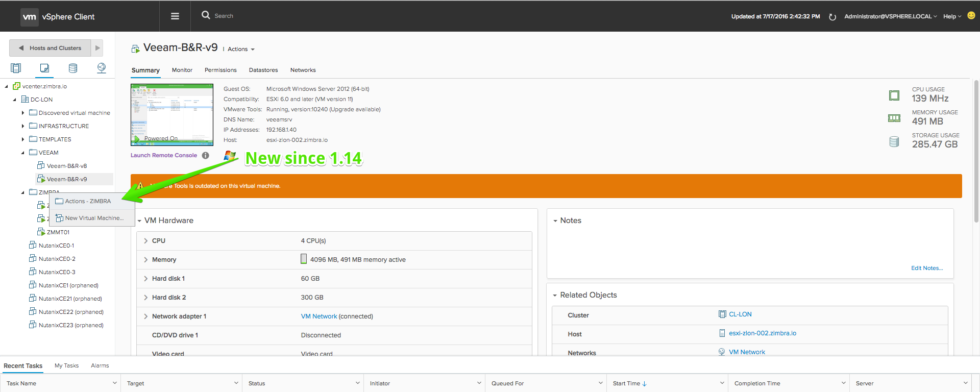Collapse the VEEAM folder
Viewport: 980px width, 392px height.
23,153
